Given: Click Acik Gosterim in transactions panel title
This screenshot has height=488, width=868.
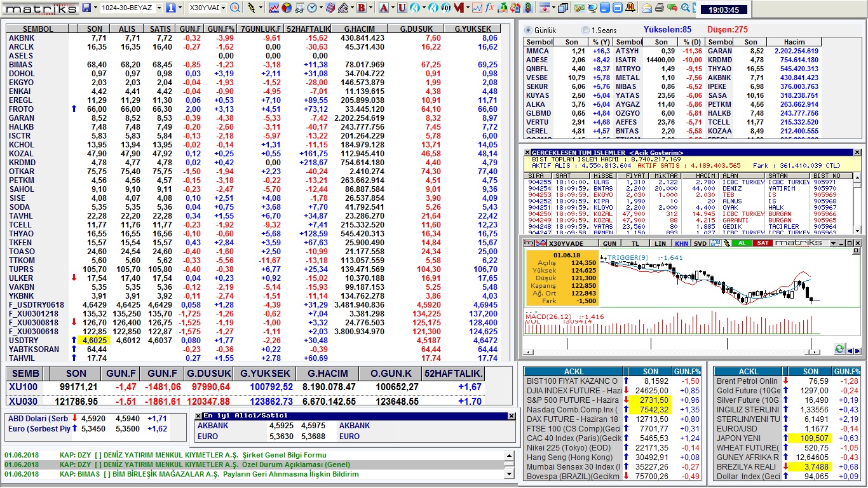Looking at the screenshot, I should coord(656,153).
